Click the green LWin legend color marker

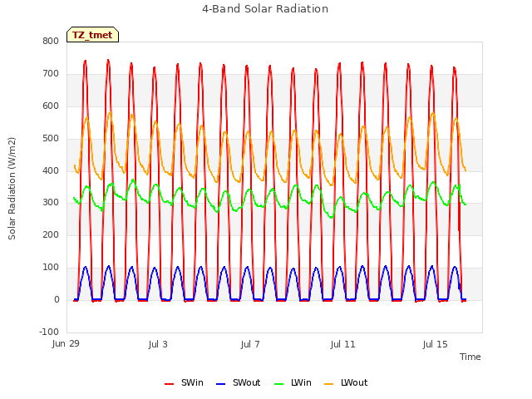279,384
